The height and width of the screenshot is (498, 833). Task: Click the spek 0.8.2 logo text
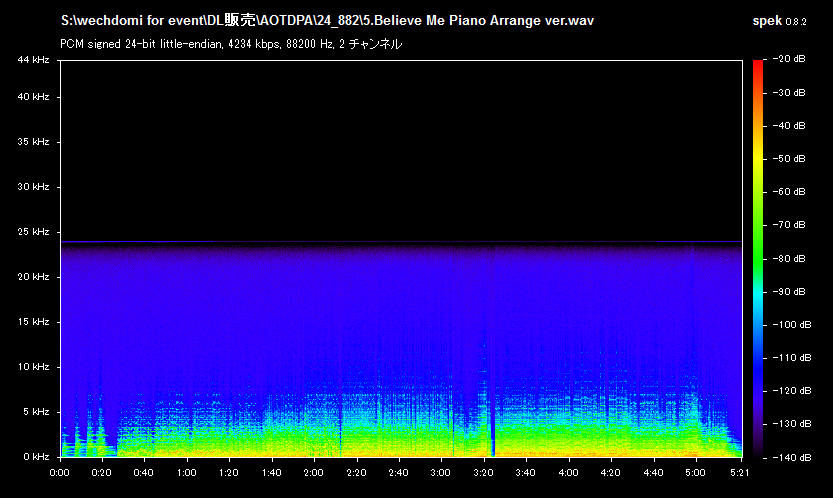pyautogui.click(x=779, y=21)
